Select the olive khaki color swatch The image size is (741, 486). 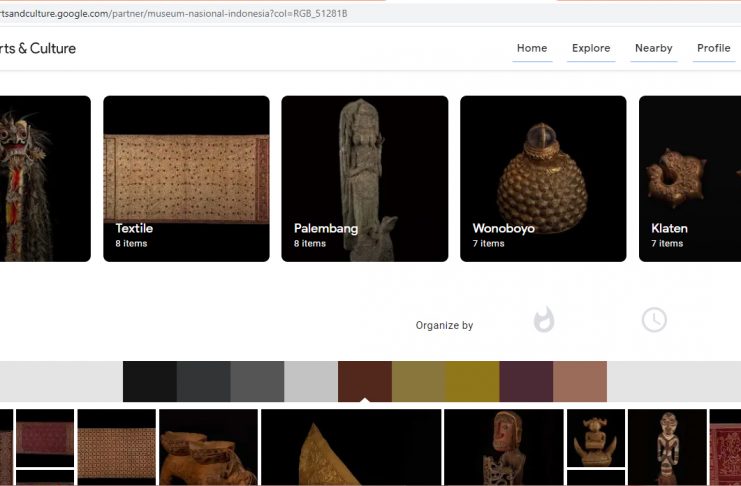coord(419,382)
